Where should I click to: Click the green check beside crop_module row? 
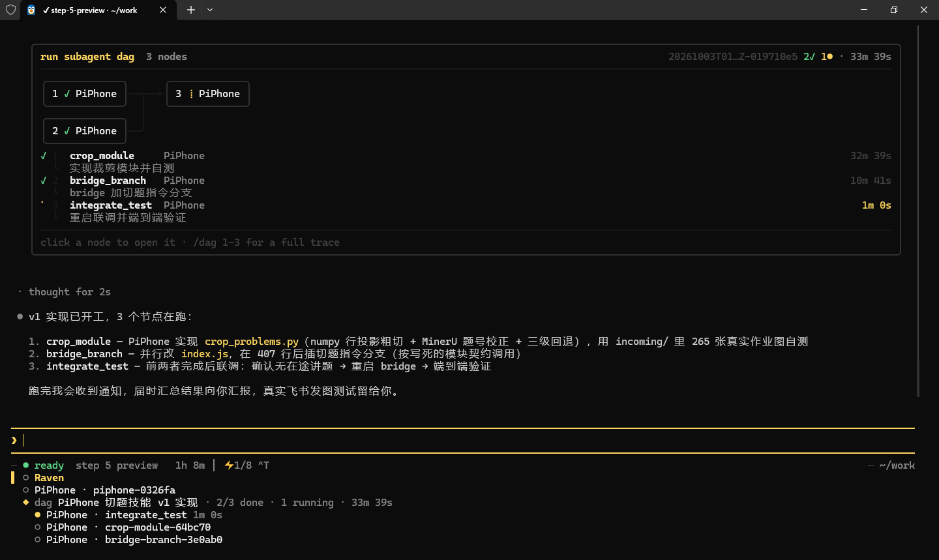[x=44, y=156]
